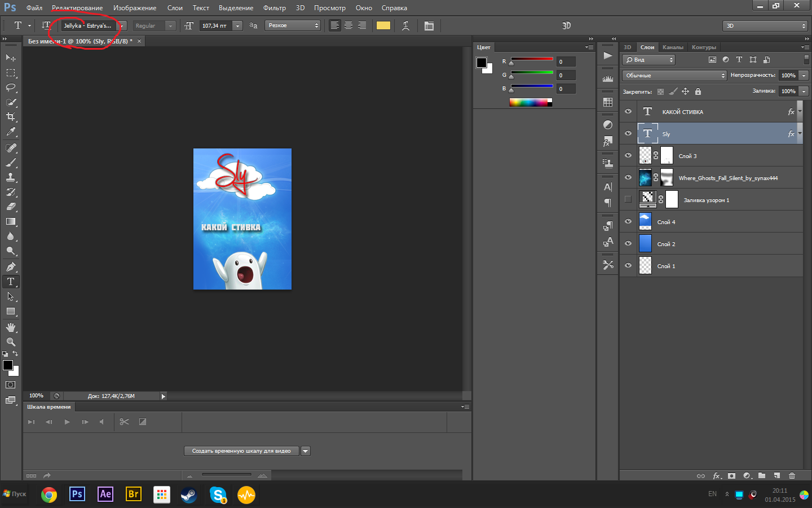The width and height of the screenshot is (812, 508).
Task: Select the Eraser tool
Action: click(11, 207)
